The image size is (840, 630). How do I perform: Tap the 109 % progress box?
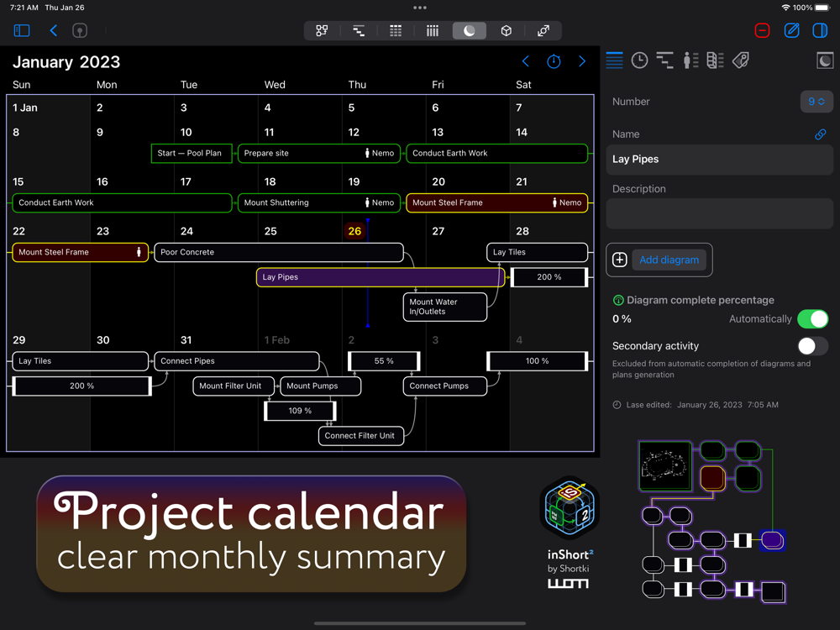click(x=300, y=411)
